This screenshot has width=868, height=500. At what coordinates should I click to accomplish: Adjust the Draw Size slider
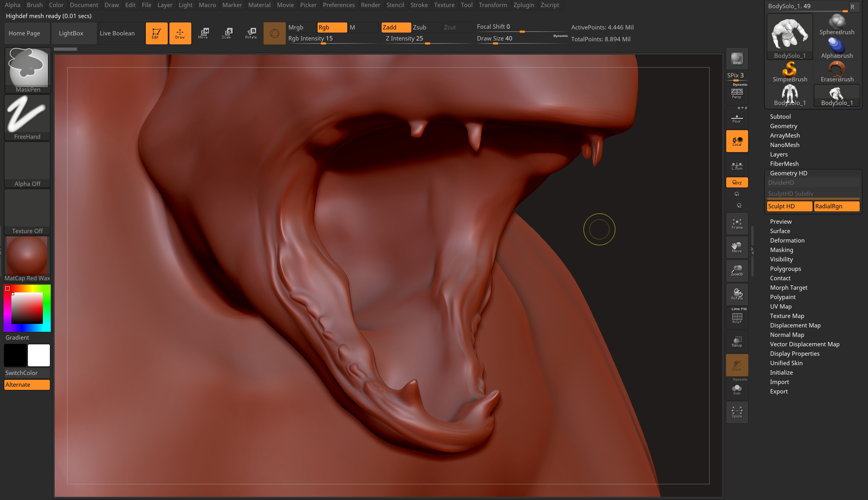pos(521,39)
